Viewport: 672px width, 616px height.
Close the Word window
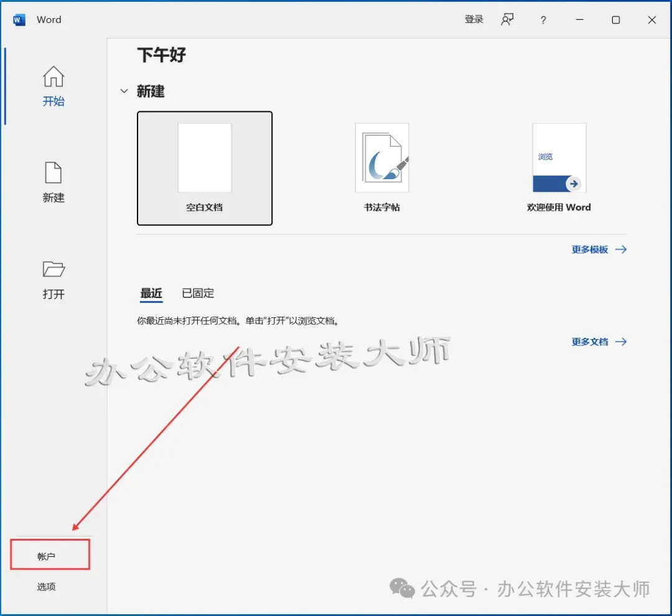pos(652,20)
